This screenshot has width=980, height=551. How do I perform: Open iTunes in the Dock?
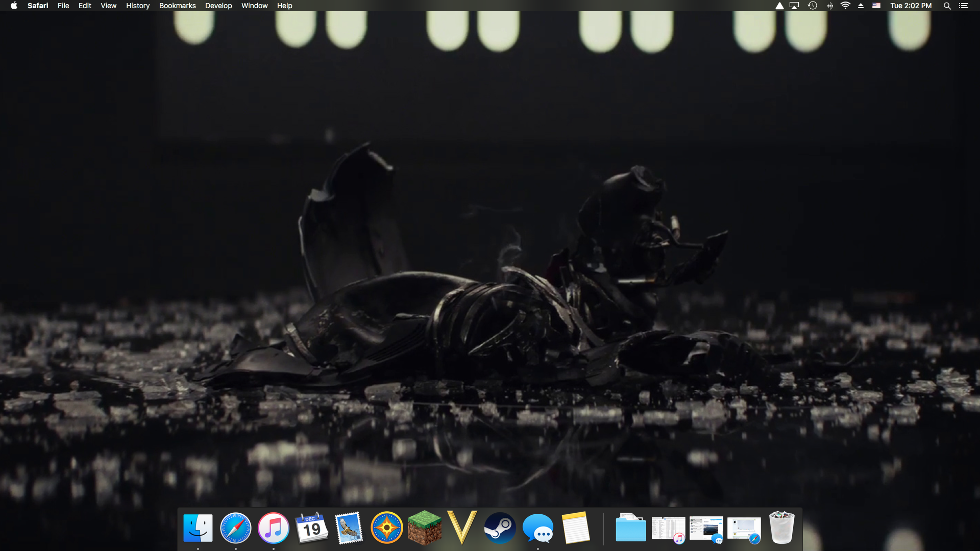[x=274, y=528]
